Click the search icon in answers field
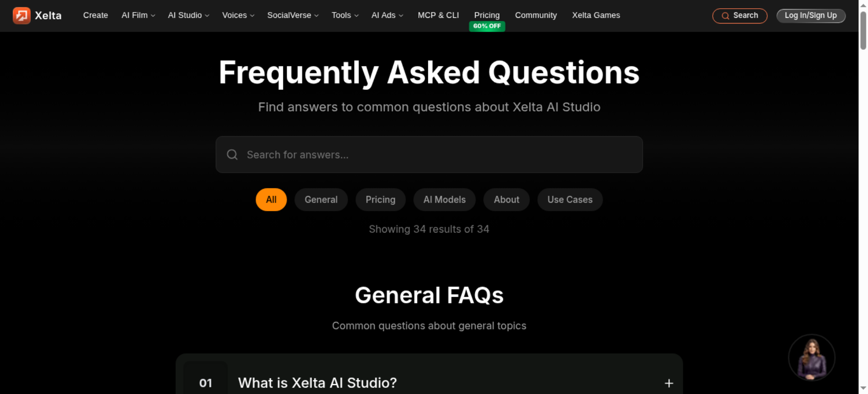868x394 pixels. (232, 154)
